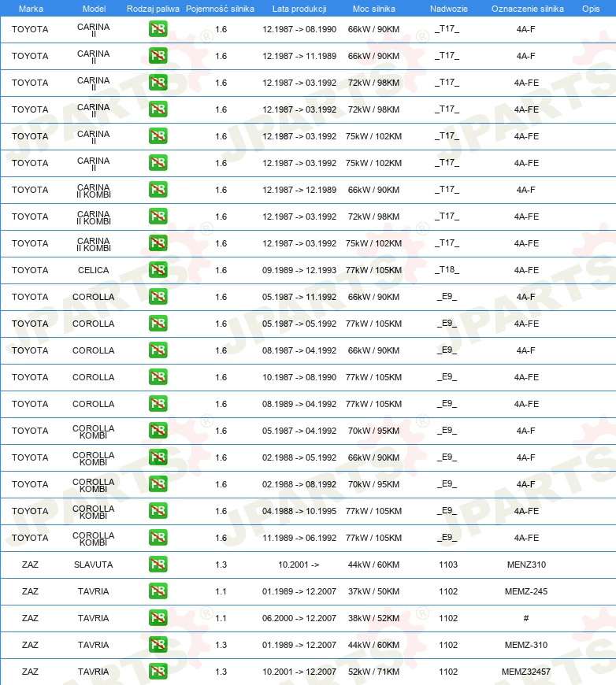
Task: Select the SLAVUTA model cell
Action: point(94,565)
